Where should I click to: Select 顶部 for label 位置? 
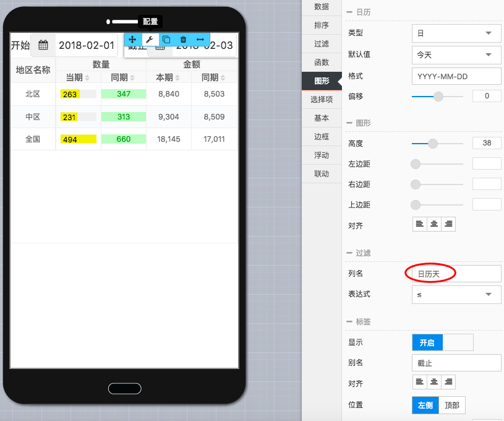click(x=452, y=406)
